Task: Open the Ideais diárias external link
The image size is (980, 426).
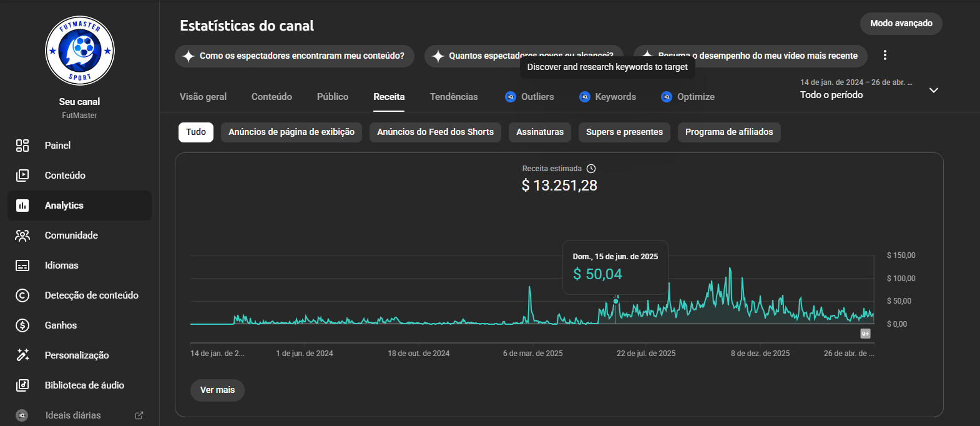Action: pyautogui.click(x=139, y=415)
